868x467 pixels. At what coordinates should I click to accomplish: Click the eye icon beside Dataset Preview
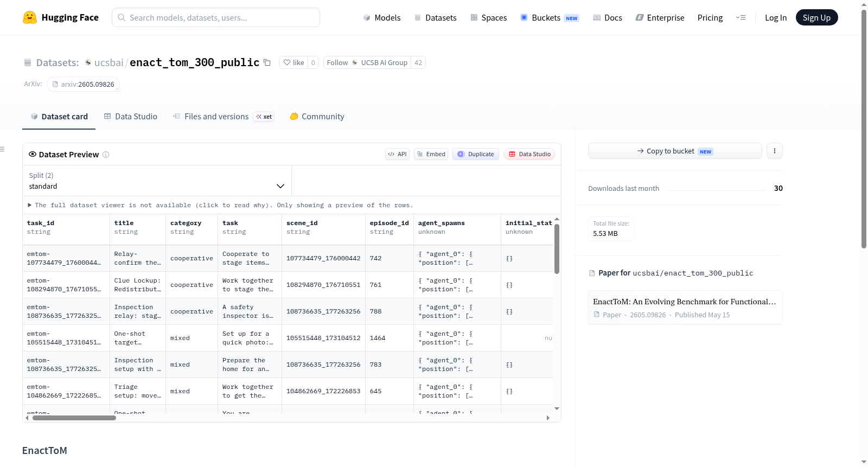pos(33,154)
